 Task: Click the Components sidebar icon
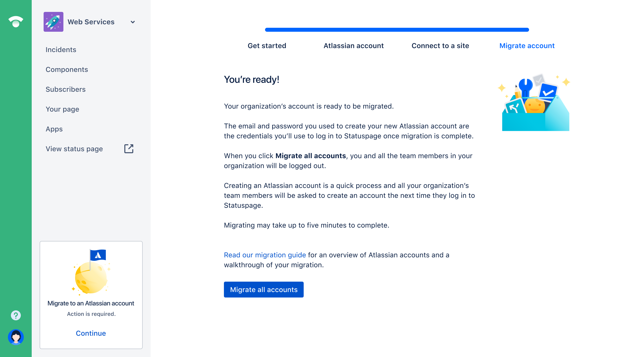[67, 69]
